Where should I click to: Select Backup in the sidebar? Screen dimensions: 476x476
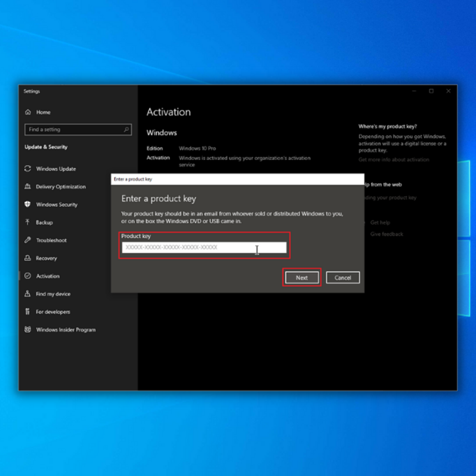coord(44,223)
